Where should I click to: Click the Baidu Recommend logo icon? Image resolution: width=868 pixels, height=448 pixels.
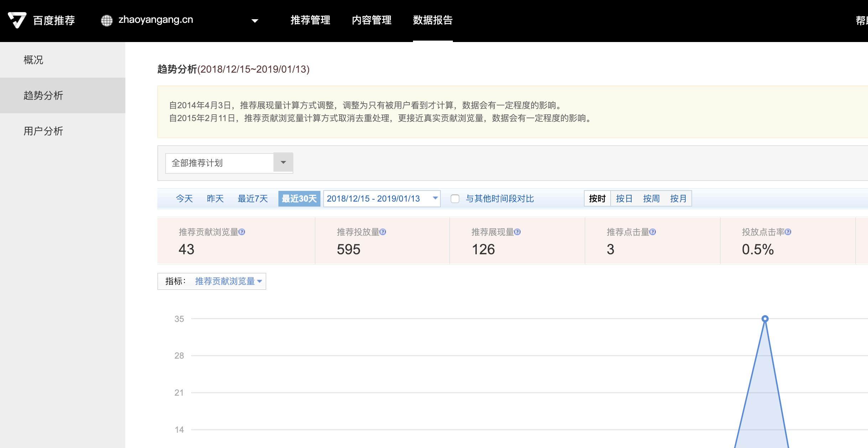point(17,20)
